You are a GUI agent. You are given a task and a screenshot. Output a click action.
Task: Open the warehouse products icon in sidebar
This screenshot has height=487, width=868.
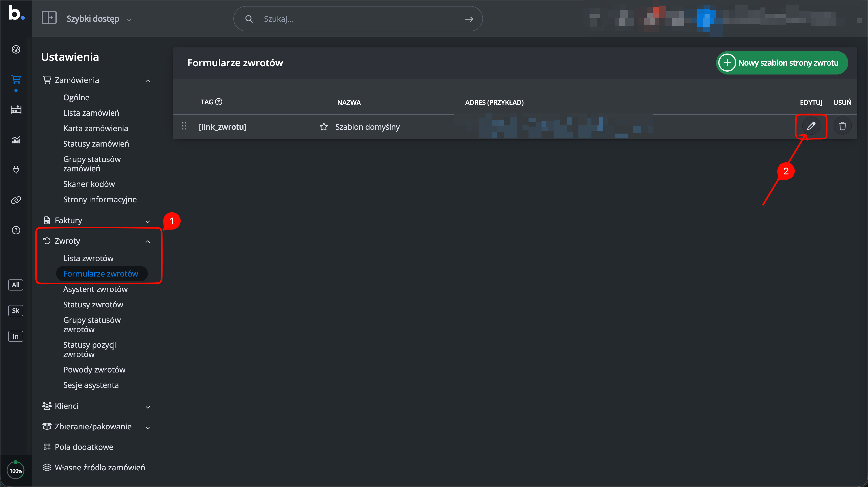pyautogui.click(x=16, y=109)
